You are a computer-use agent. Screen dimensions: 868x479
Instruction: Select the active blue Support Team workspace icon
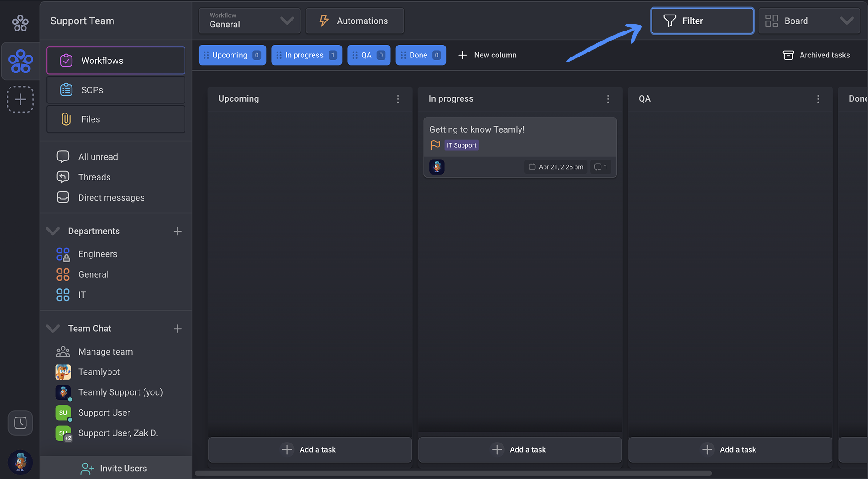coord(21,62)
